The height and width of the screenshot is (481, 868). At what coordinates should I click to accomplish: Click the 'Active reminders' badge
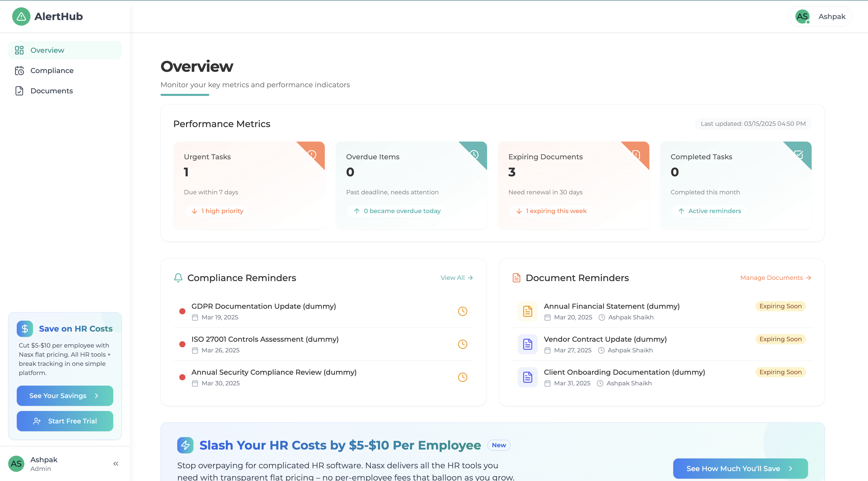tap(709, 211)
